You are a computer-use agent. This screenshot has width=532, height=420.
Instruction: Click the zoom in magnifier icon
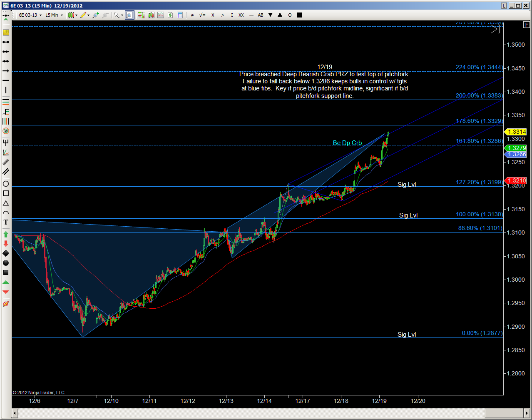(x=96, y=15)
